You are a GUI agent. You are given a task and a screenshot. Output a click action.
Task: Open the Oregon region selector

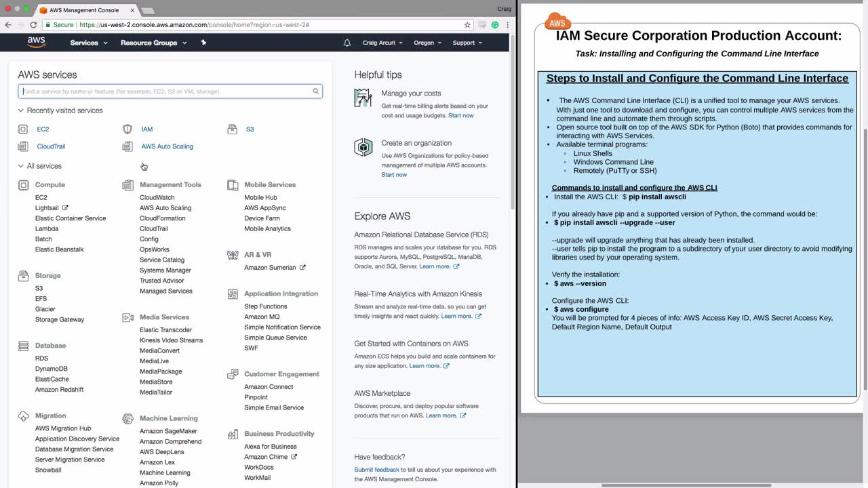click(427, 43)
